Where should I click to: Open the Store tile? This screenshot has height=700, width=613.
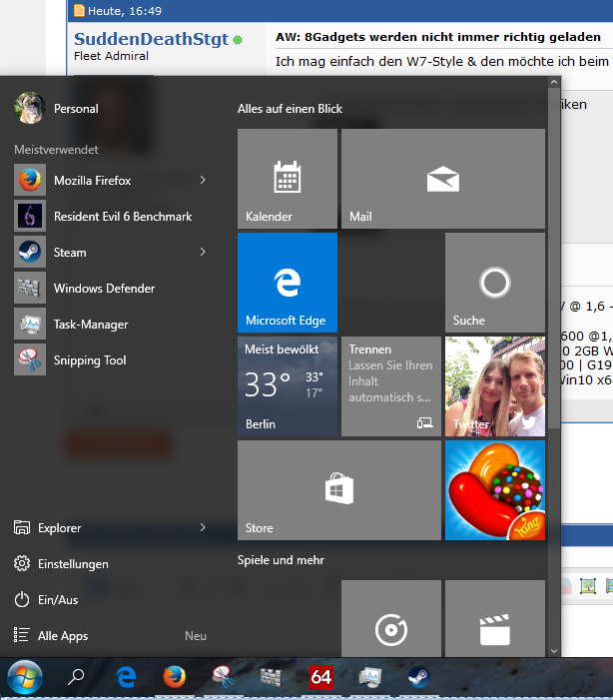click(339, 490)
